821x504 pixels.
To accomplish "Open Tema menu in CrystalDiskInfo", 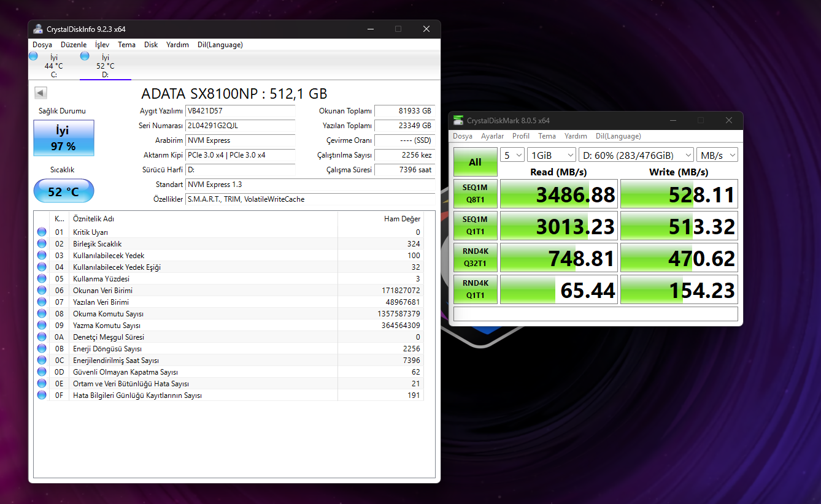I will [x=127, y=45].
